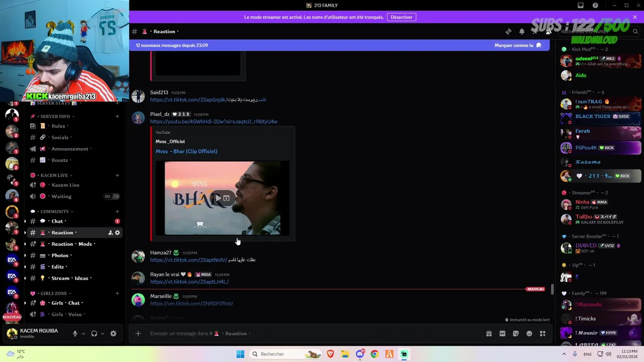Dismiss the streamer mode banner
This screenshot has width=644, height=362.
pyautogui.click(x=635, y=17)
